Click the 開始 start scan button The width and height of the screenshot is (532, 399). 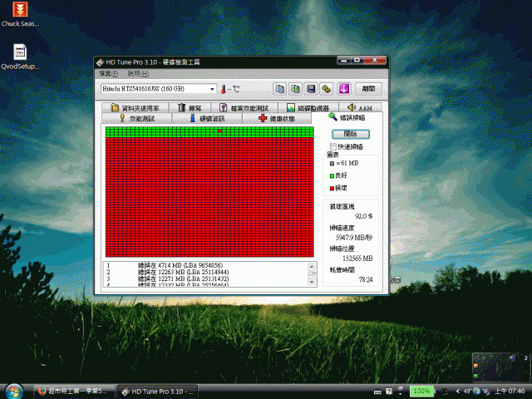[351, 134]
